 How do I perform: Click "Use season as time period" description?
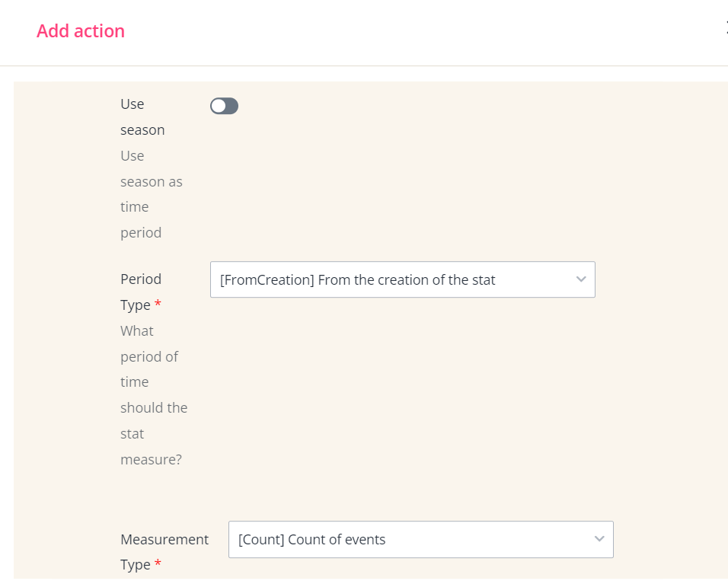pos(151,194)
